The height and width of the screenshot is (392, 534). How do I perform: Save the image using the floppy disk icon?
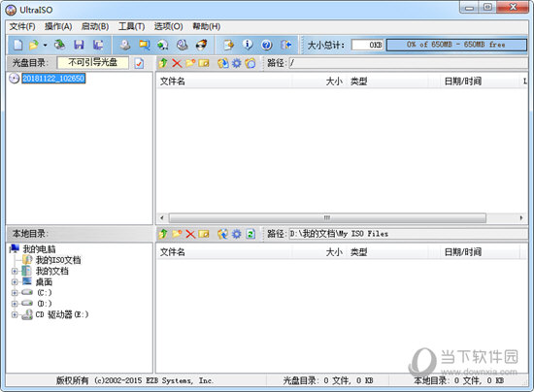(79, 45)
